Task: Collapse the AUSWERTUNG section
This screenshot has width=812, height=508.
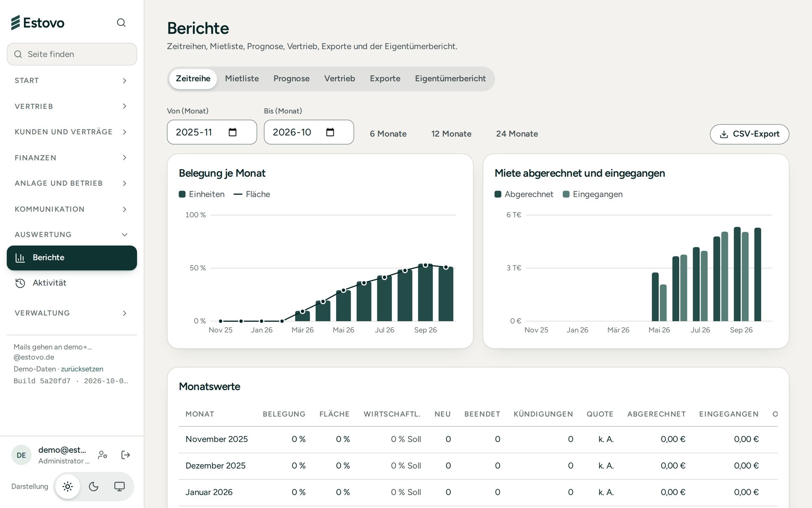Action: pos(72,234)
